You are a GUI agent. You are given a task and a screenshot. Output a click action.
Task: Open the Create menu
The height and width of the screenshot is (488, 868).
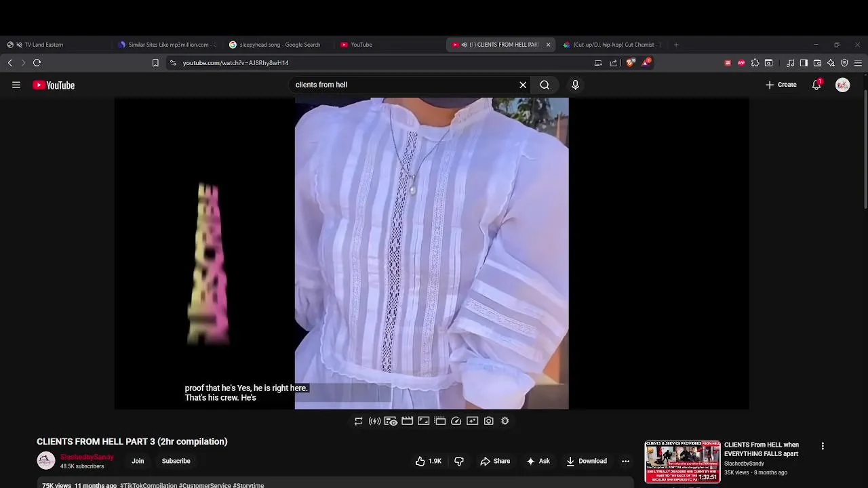pos(781,85)
